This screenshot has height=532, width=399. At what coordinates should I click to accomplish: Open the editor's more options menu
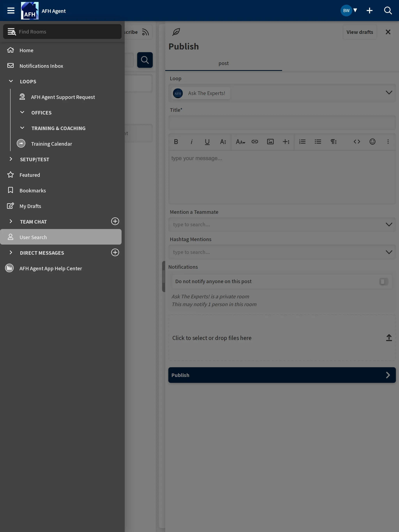pyautogui.click(x=388, y=142)
